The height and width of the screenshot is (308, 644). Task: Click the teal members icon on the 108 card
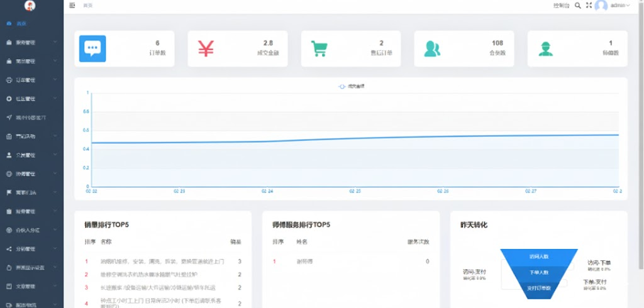[432, 48]
